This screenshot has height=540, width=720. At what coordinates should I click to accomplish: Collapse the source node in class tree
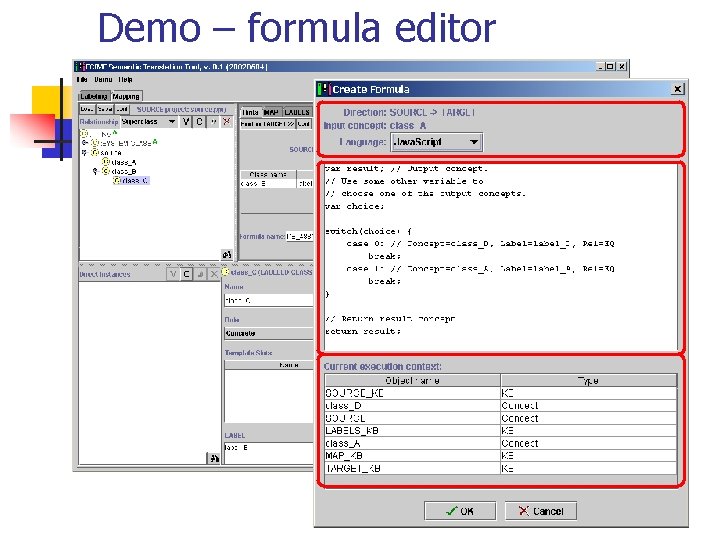point(84,152)
